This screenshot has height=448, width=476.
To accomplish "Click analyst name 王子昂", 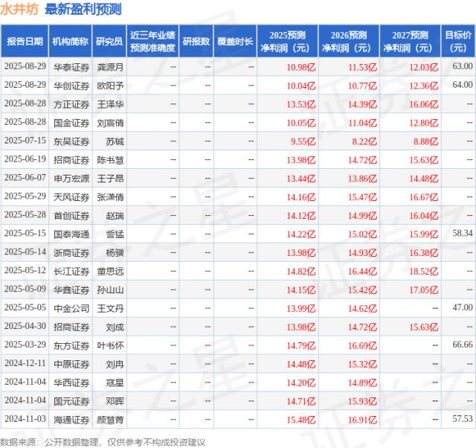I will [x=110, y=179].
